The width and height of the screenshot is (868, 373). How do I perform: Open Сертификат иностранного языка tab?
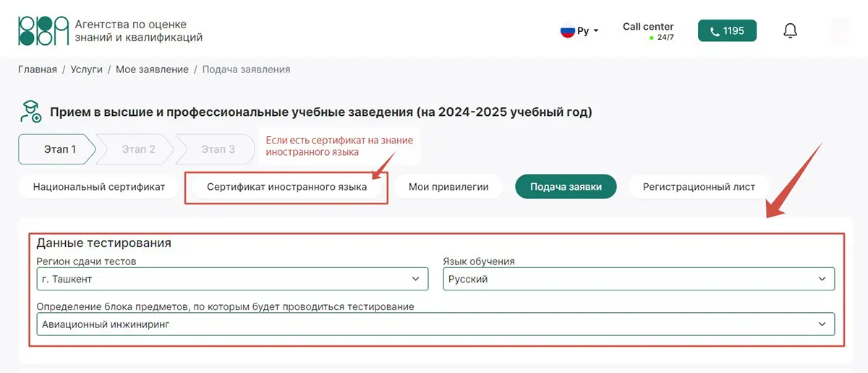click(286, 187)
